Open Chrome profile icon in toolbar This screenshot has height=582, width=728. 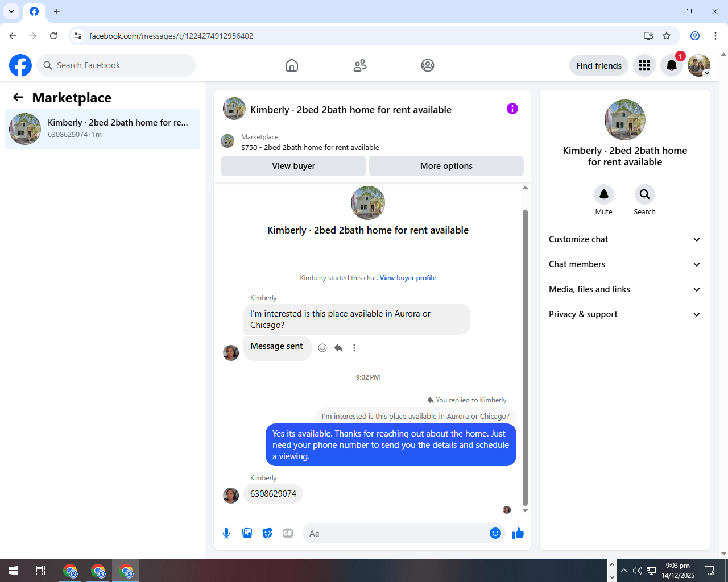click(x=695, y=36)
